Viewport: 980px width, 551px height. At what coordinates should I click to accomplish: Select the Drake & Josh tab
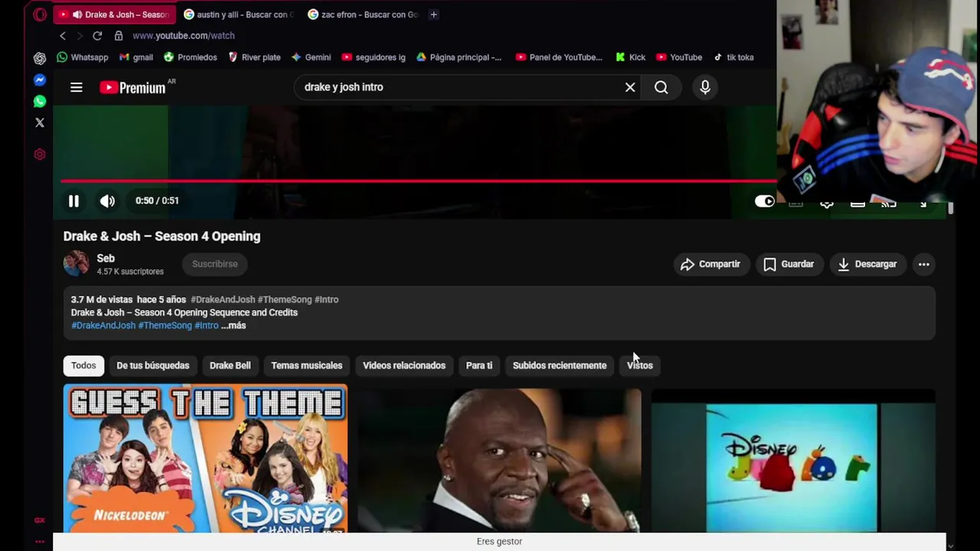pyautogui.click(x=115, y=15)
